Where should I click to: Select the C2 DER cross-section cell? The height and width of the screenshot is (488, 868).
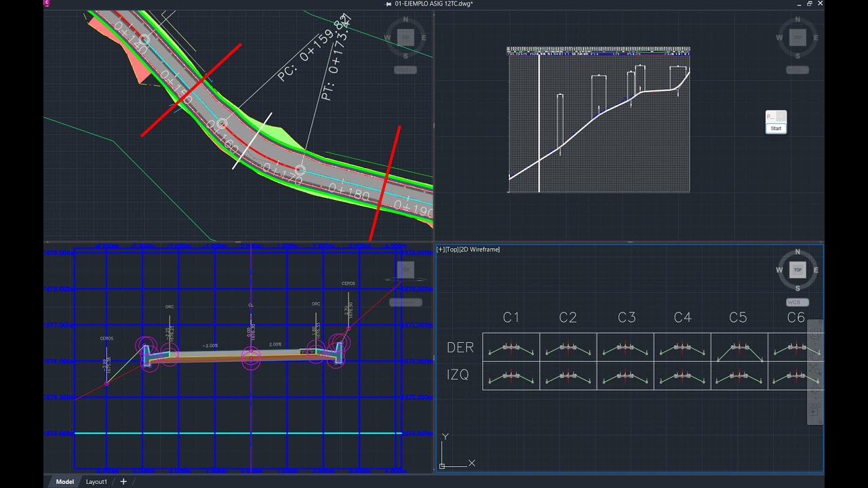(x=568, y=347)
